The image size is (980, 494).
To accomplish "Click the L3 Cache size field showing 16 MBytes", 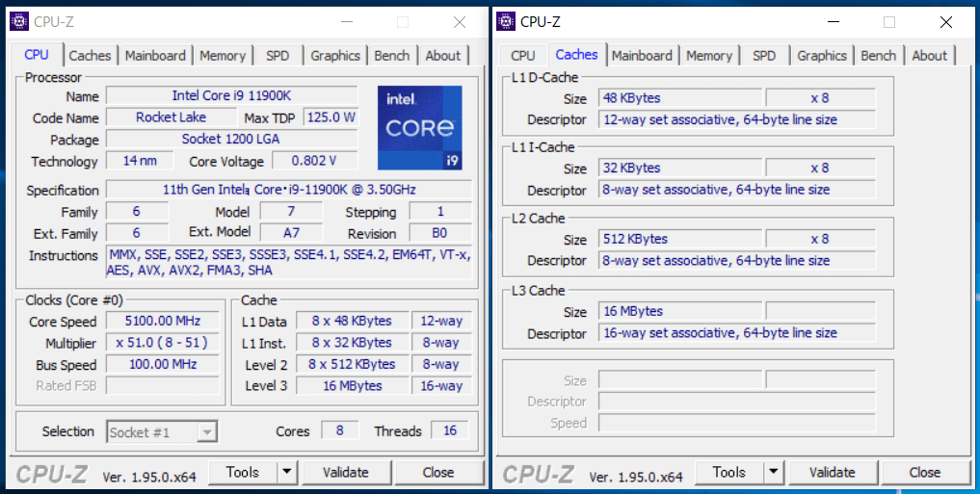I will pyautogui.click(x=679, y=311).
